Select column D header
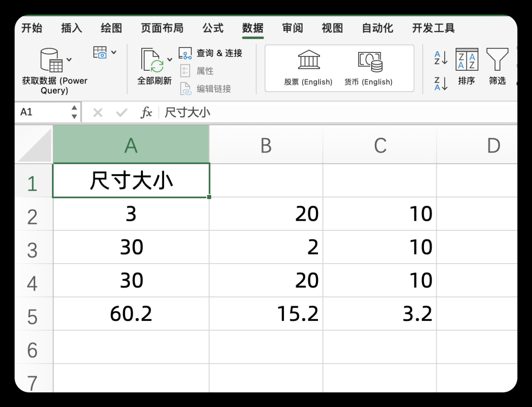 [477, 145]
